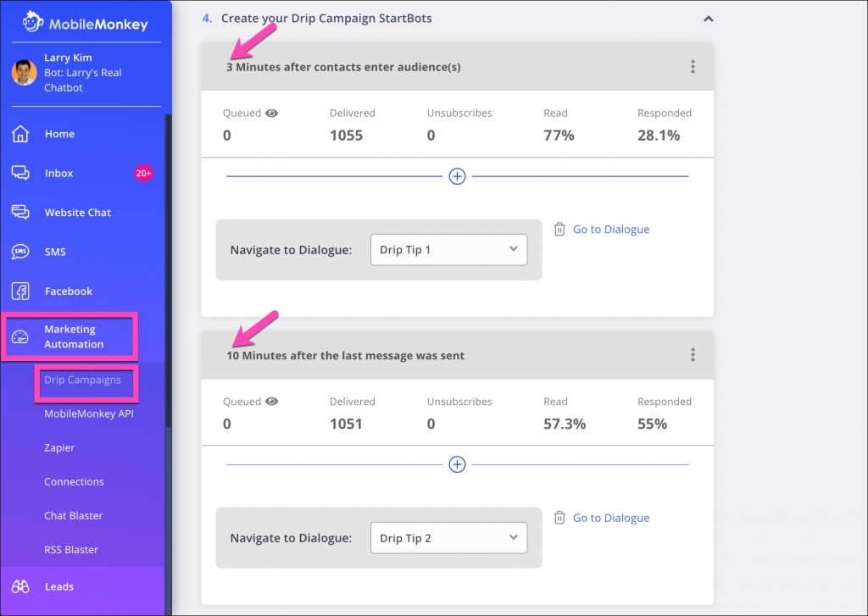868x616 pixels.
Task: Open Larry Kim's profile avatar
Action: pos(25,73)
